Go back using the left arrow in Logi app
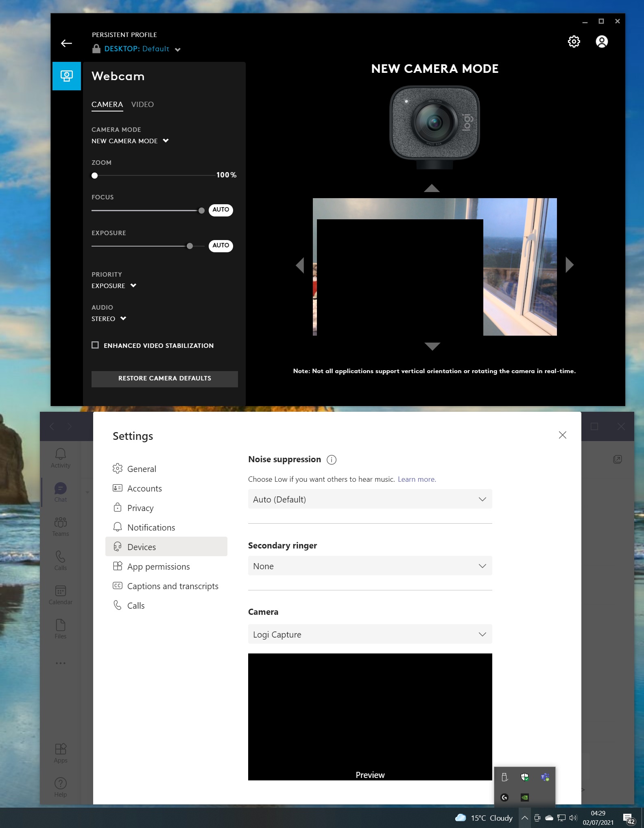The width and height of the screenshot is (644, 828). 66,43
